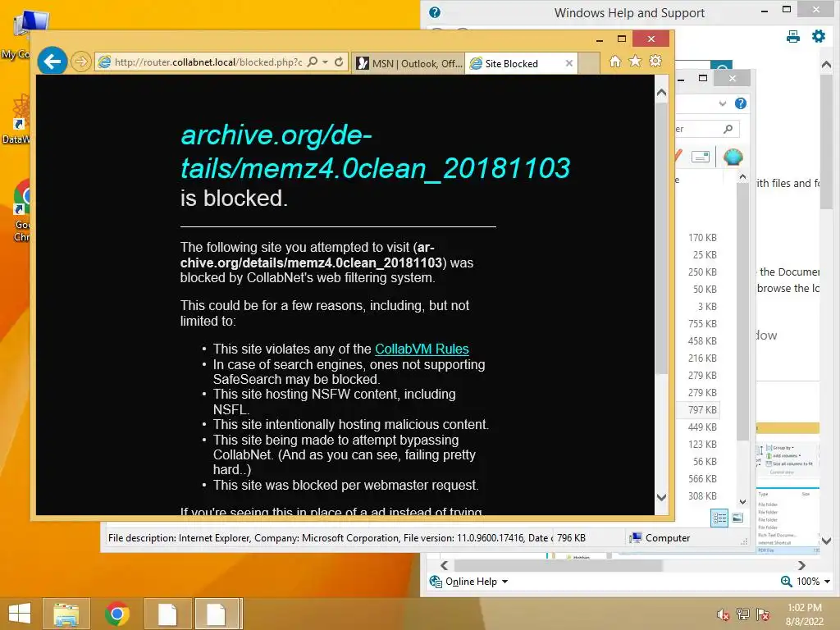Image resolution: width=840 pixels, height=630 pixels.
Task: Click muted volume tray icon
Action: tap(724, 614)
